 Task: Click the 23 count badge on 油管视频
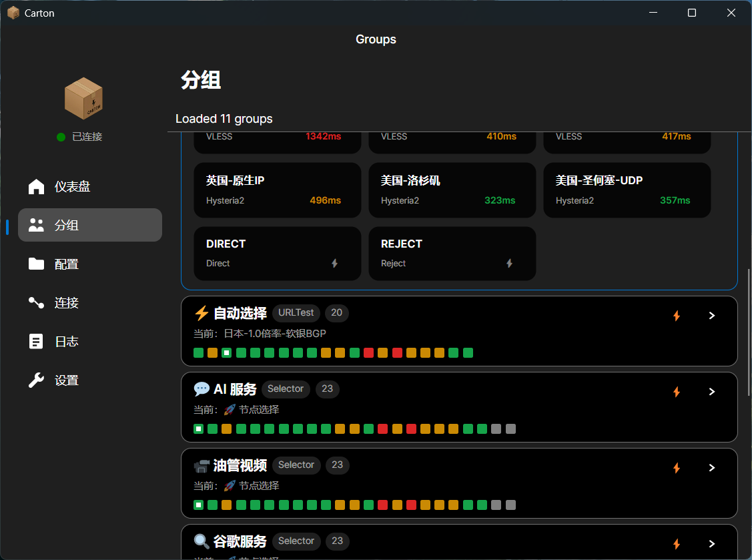(x=338, y=465)
